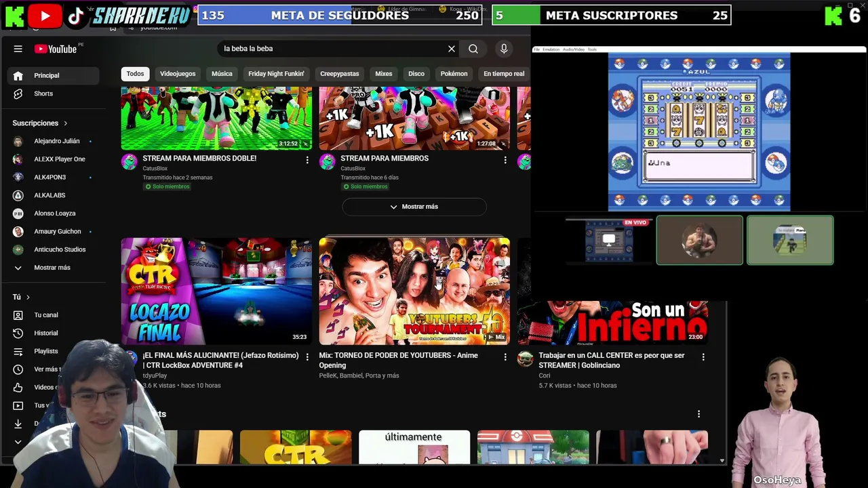Click the page scrollbar down arrow

pos(722,461)
